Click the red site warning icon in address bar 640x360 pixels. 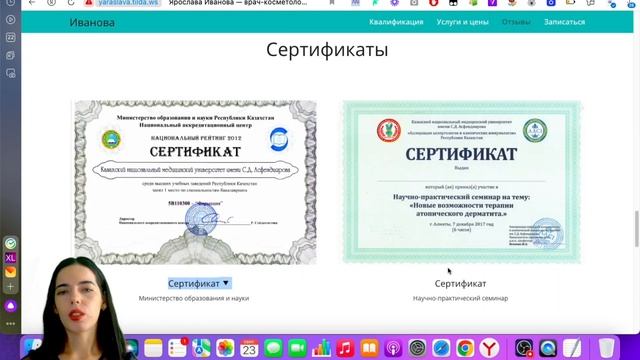click(89, 2)
